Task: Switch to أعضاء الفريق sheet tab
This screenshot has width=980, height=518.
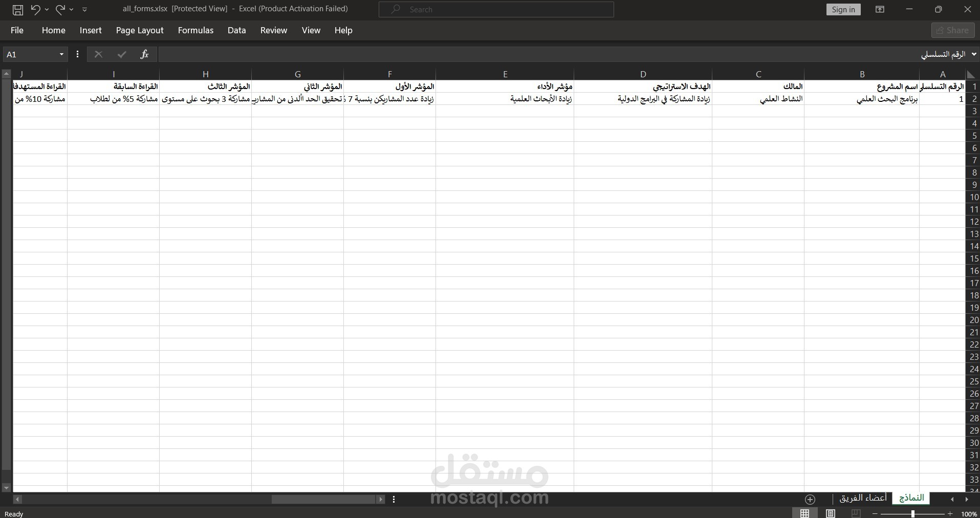Action: (863, 498)
